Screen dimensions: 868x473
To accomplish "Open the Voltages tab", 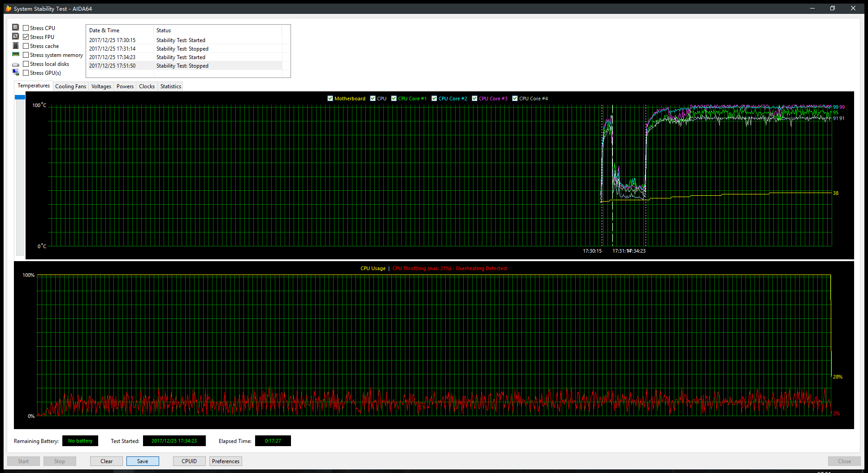I will point(101,86).
